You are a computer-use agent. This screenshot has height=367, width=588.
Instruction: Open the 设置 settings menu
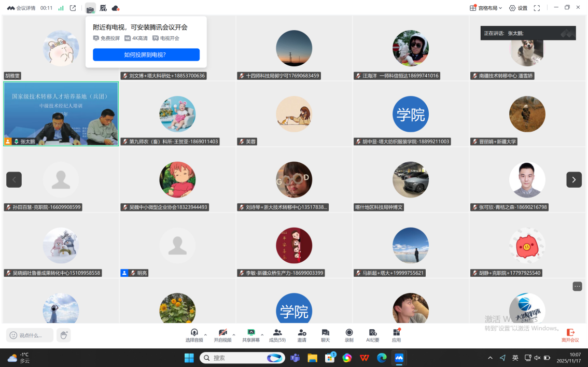(x=518, y=8)
